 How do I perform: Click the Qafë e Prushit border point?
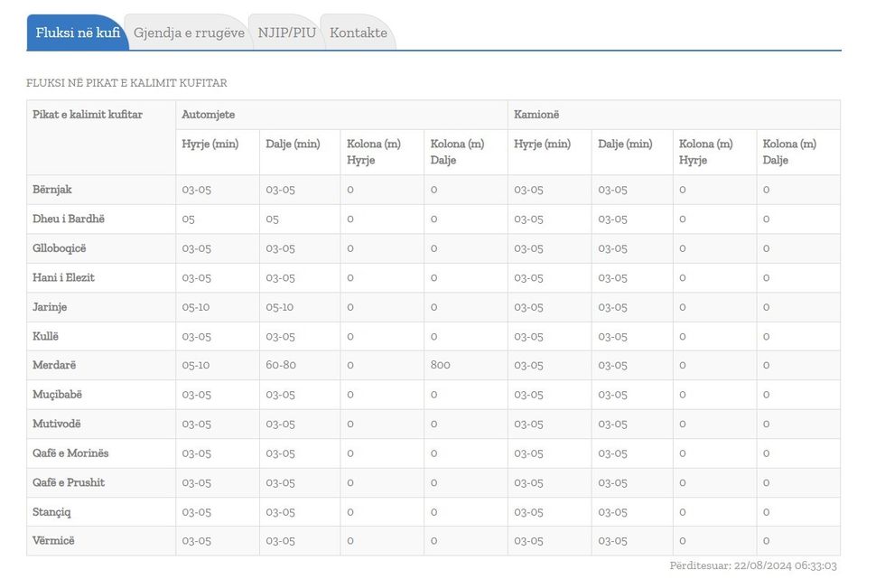click(x=69, y=482)
